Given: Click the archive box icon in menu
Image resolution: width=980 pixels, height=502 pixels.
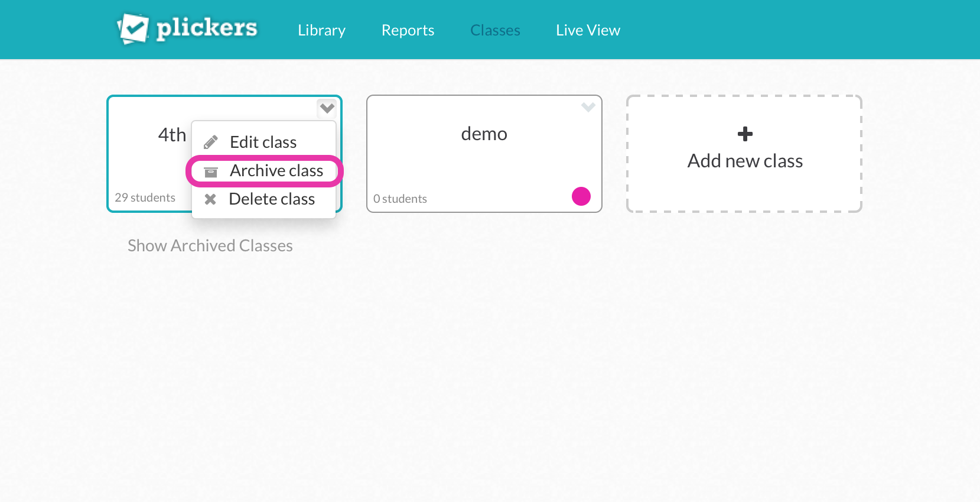Looking at the screenshot, I should (x=211, y=171).
